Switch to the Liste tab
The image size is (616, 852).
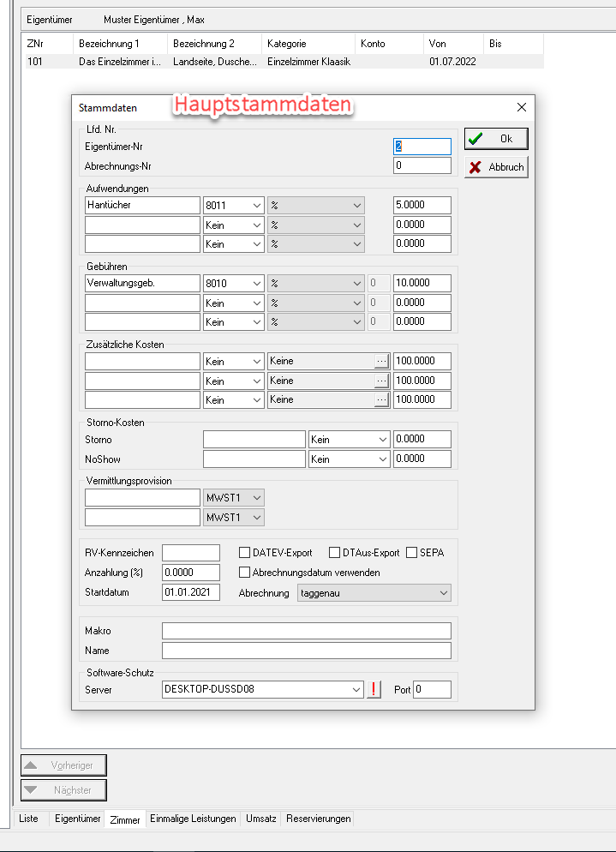[29, 819]
